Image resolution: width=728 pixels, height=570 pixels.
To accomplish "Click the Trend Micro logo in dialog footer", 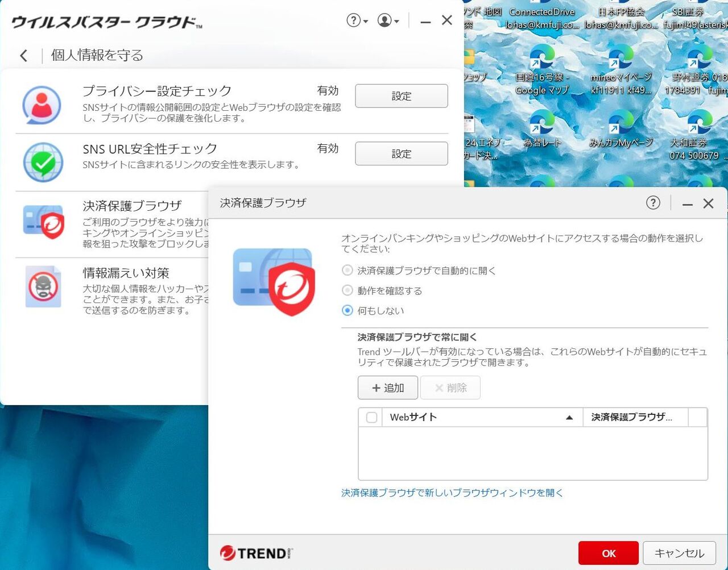I will [x=257, y=553].
